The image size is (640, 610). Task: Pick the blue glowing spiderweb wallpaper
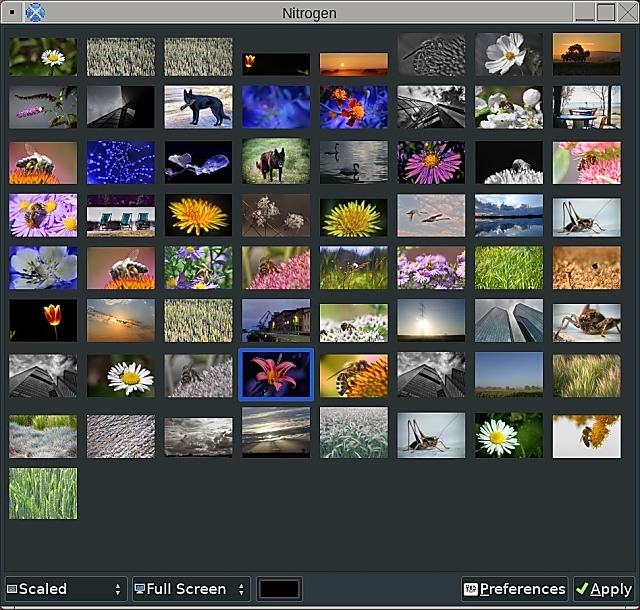(x=121, y=161)
